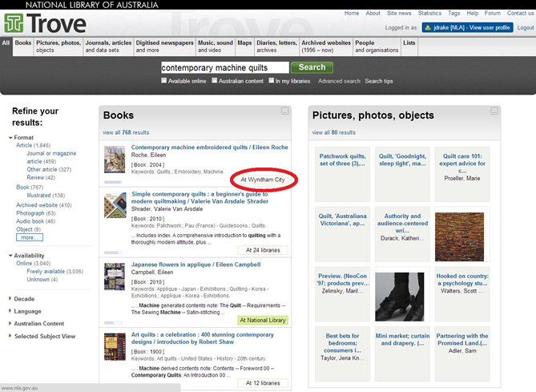This screenshot has width=536, height=392.
Task: Open the Maps tab
Action: coord(244,42)
